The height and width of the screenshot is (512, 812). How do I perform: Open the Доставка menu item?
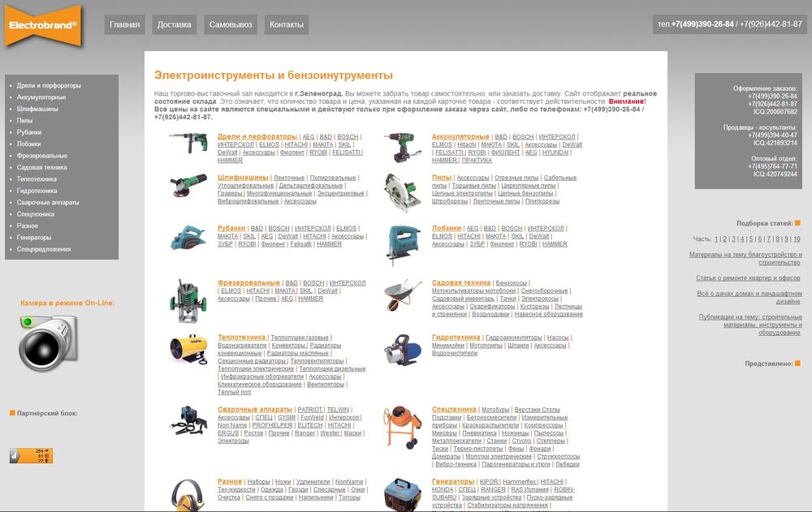174,24
